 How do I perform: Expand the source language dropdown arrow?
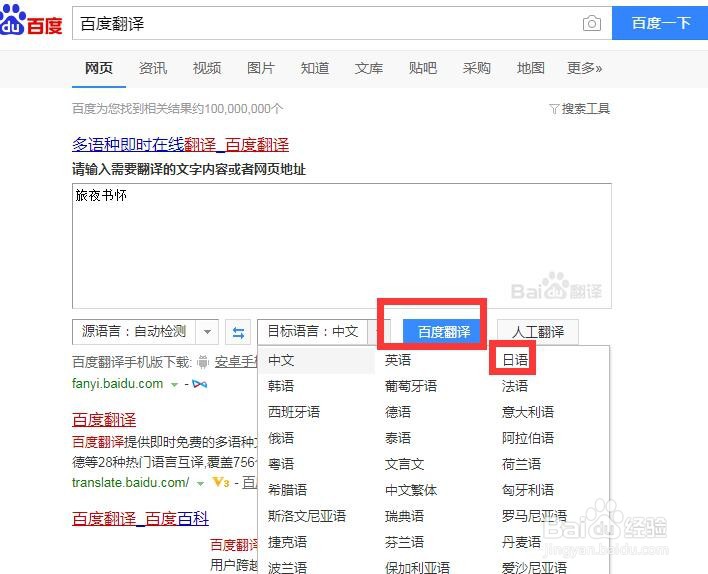click(x=207, y=332)
